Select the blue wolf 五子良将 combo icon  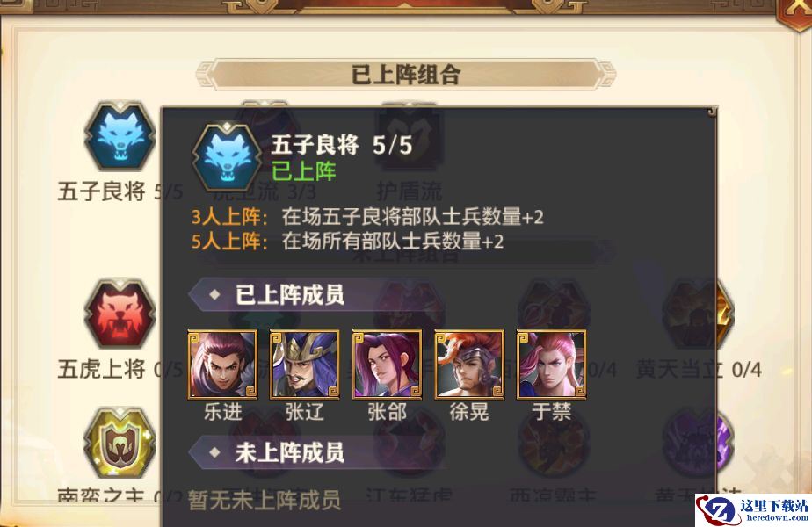click(x=120, y=137)
